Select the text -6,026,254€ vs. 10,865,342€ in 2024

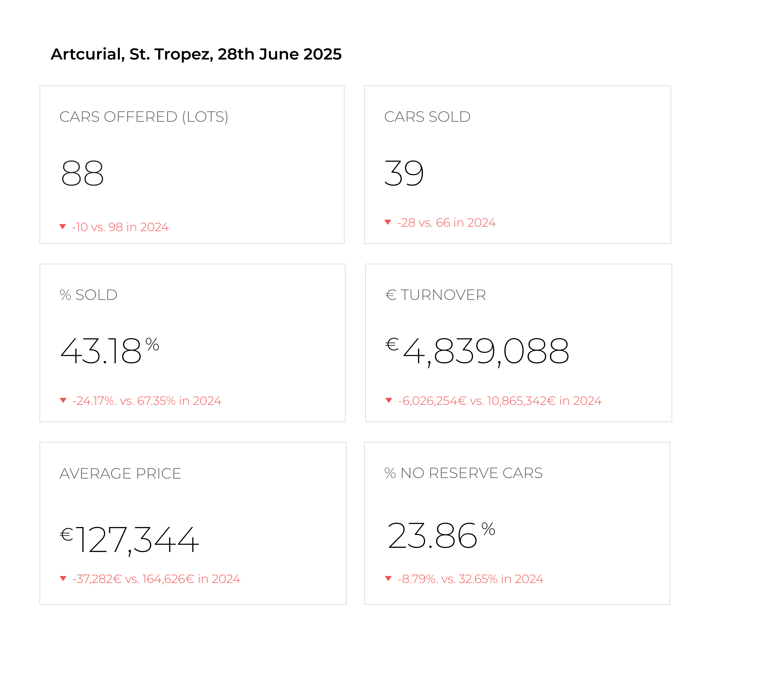[500, 401]
